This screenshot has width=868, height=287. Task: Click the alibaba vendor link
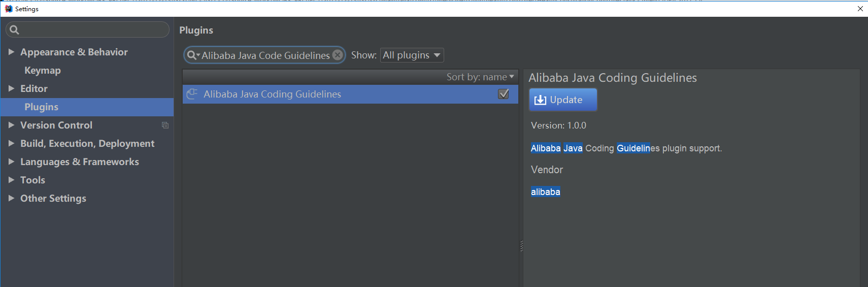[545, 192]
